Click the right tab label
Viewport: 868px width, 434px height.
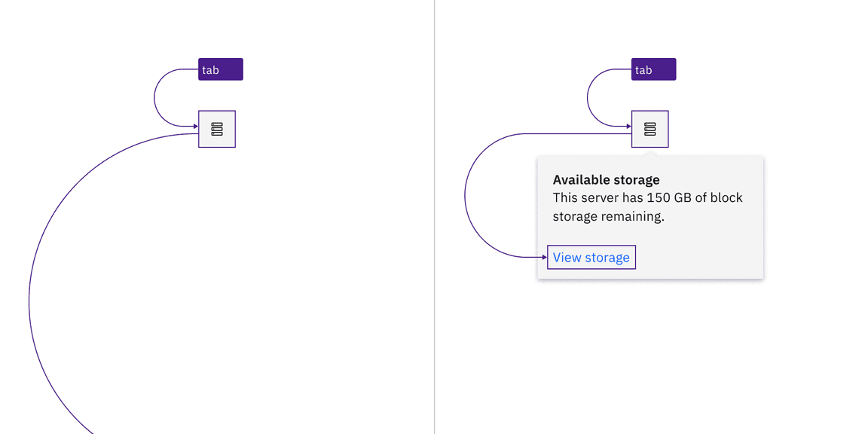tap(653, 69)
